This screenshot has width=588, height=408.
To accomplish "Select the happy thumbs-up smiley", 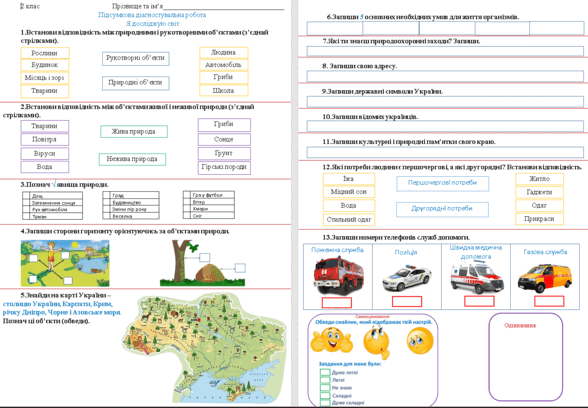I will click(332, 340).
